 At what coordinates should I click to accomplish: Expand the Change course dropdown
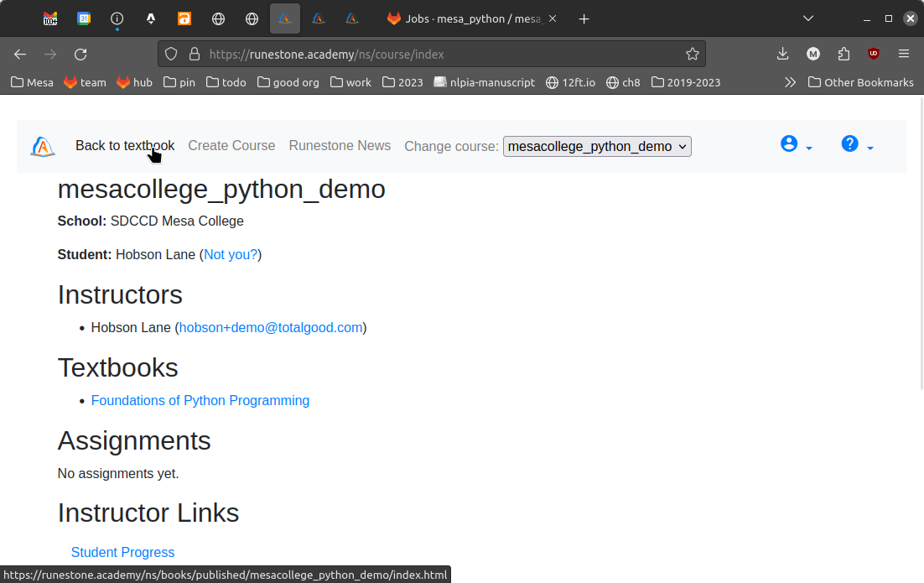click(597, 147)
